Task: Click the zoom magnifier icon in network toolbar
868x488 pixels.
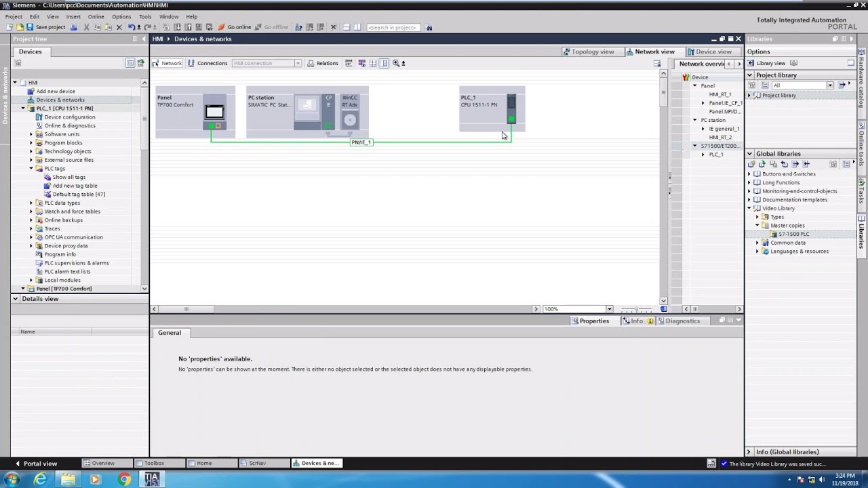Action: click(396, 63)
